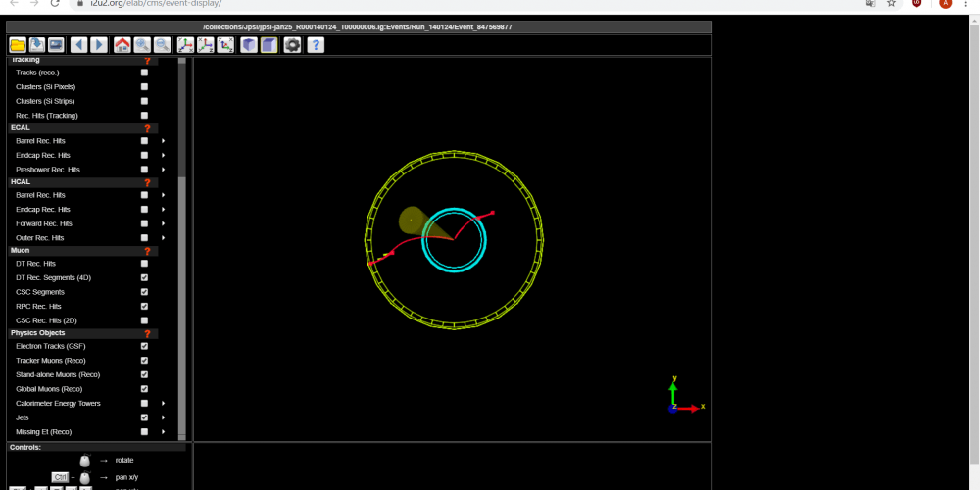Reset view with the red Home icon
This screenshot has width=980, height=490.
[x=122, y=45]
